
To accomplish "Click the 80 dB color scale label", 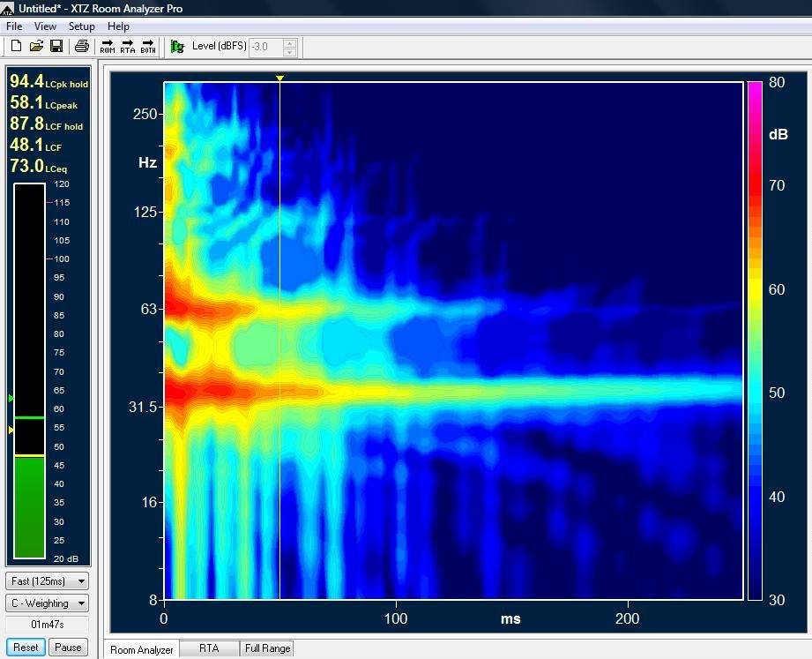I will (x=777, y=82).
